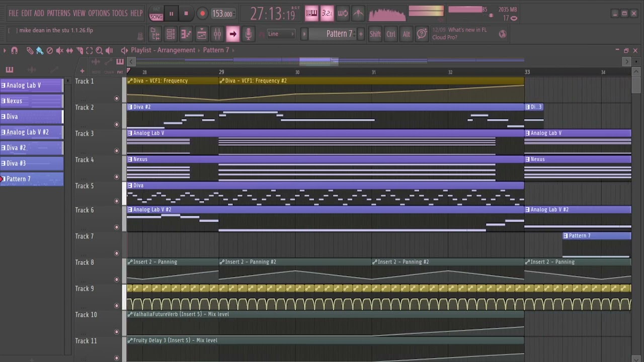Select the Zoom magnifier tool

pyautogui.click(x=99, y=50)
